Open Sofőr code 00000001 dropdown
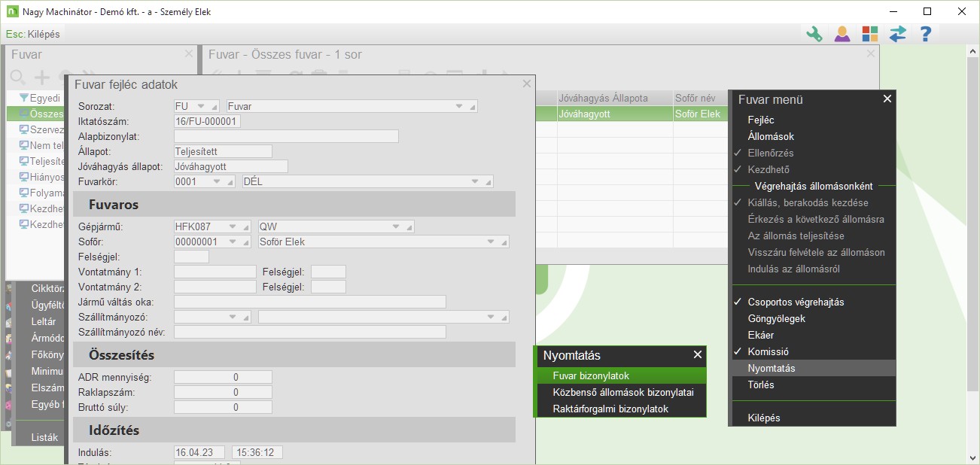980x465 pixels. (x=233, y=242)
